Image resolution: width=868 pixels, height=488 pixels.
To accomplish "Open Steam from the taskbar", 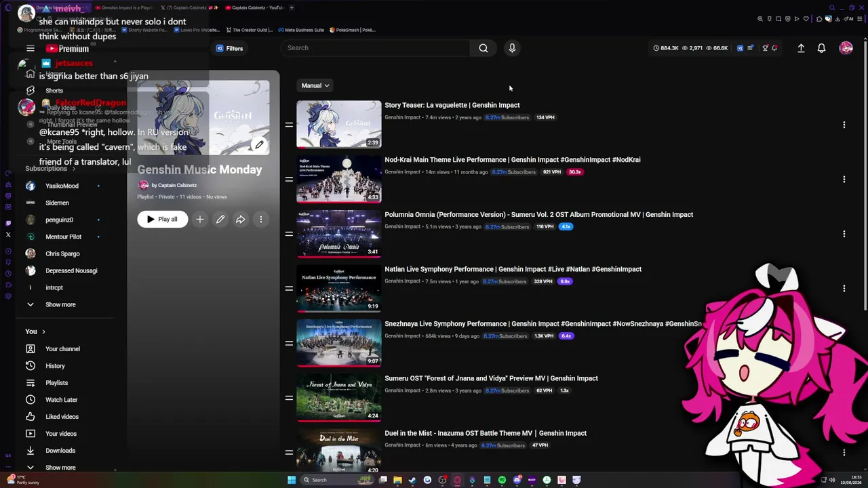I will (412, 480).
